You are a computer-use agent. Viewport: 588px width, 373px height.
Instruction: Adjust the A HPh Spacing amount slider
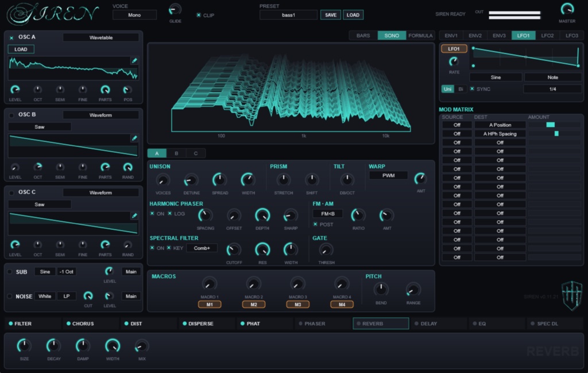pyautogui.click(x=554, y=133)
